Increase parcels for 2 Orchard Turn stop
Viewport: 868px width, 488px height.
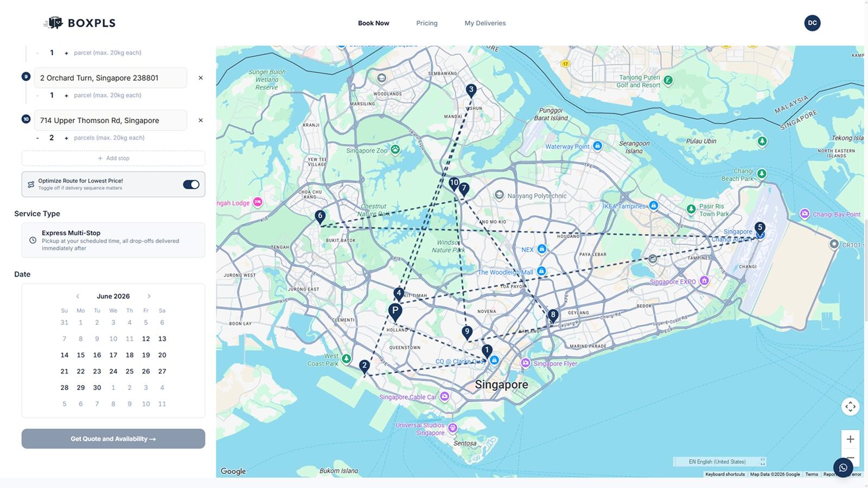click(x=66, y=95)
